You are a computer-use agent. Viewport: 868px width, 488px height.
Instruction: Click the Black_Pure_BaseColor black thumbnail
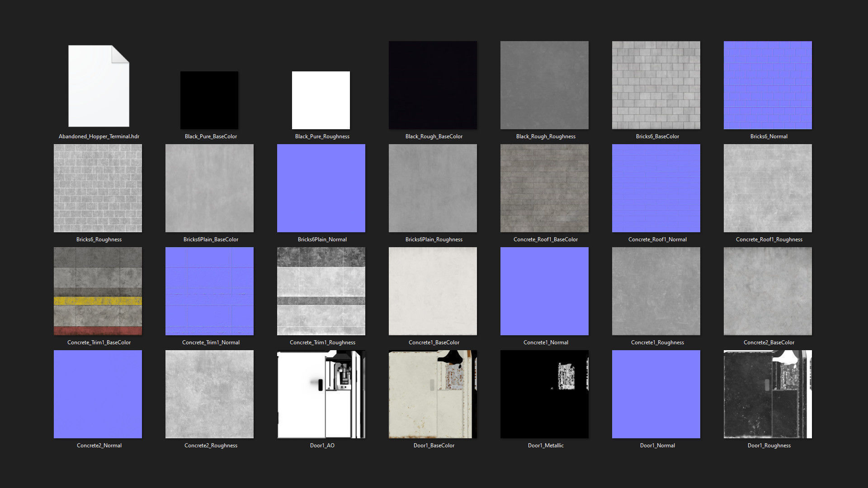[209, 100]
